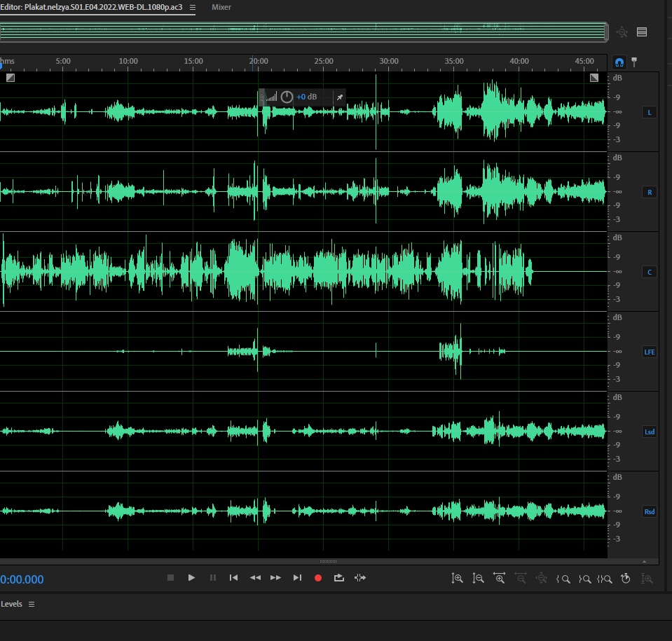
Task: Disable the LFE channel button
Action: (650, 352)
